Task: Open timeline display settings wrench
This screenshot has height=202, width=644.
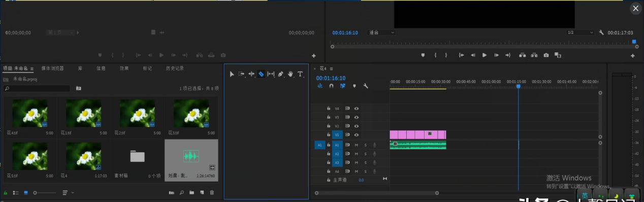Action: point(366,86)
